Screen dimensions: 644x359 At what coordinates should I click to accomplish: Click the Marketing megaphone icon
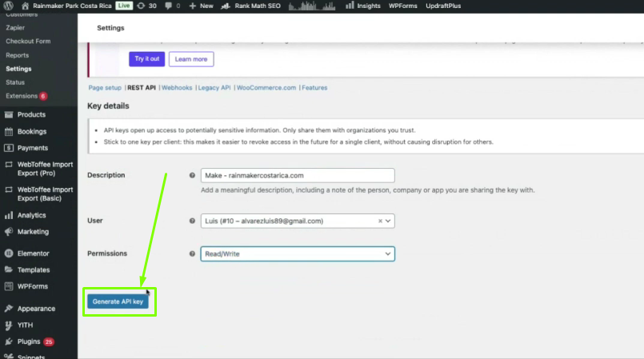(9, 232)
